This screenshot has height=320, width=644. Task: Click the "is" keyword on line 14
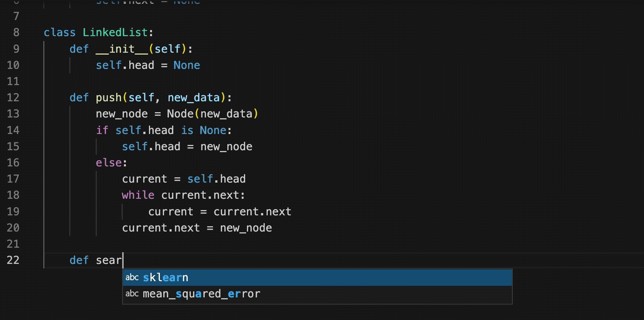187,130
